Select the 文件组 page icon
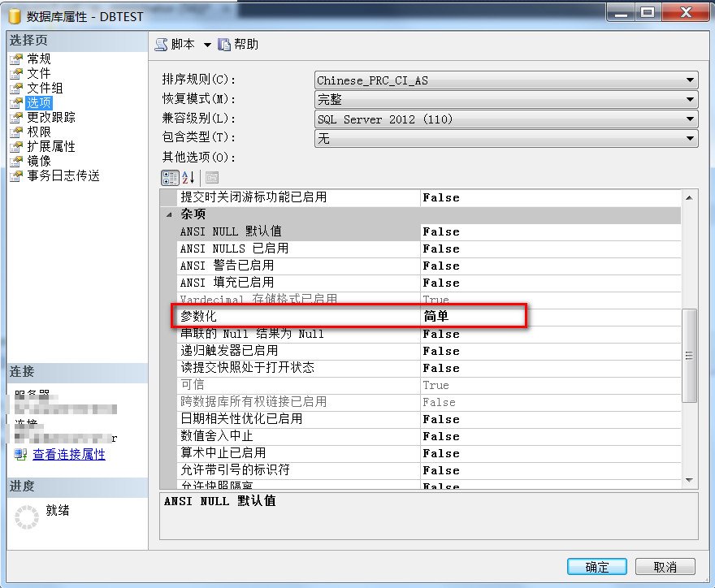 tap(16, 88)
